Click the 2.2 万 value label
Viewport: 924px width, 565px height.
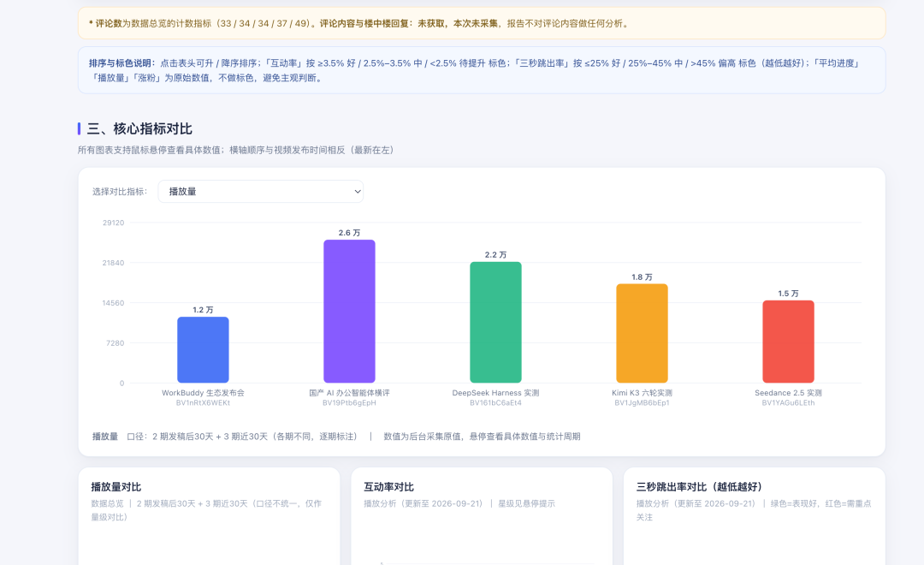(x=495, y=255)
